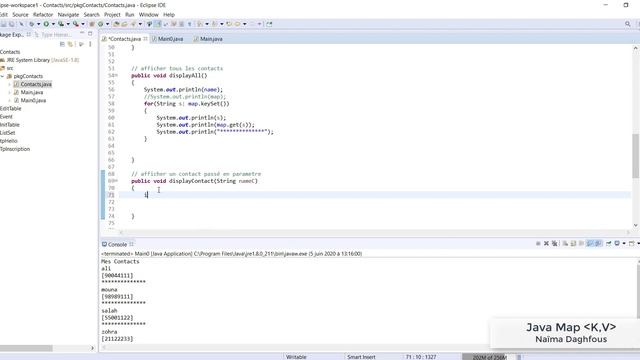
Task: Maximize the Package Explorer panel
Action: click(90, 33)
